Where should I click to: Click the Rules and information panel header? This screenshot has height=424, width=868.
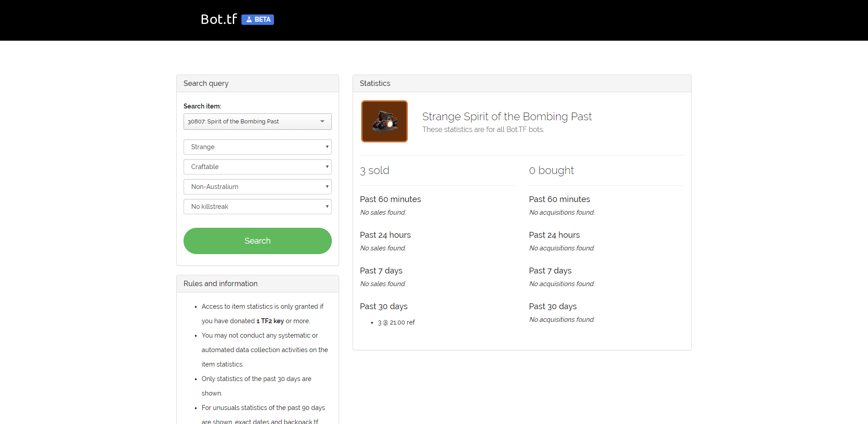tap(258, 284)
